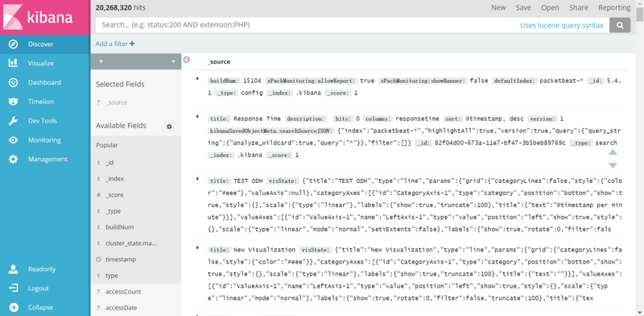This screenshot has height=316, width=644.
Task: Click the Add a filter link
Action: pyautogui.click(x=114, y=44)
